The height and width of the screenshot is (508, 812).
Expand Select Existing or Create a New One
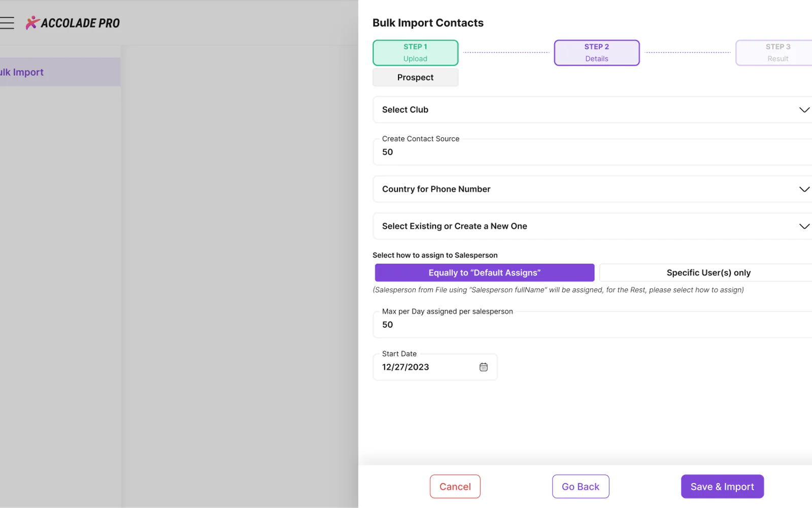click(592, 226)
